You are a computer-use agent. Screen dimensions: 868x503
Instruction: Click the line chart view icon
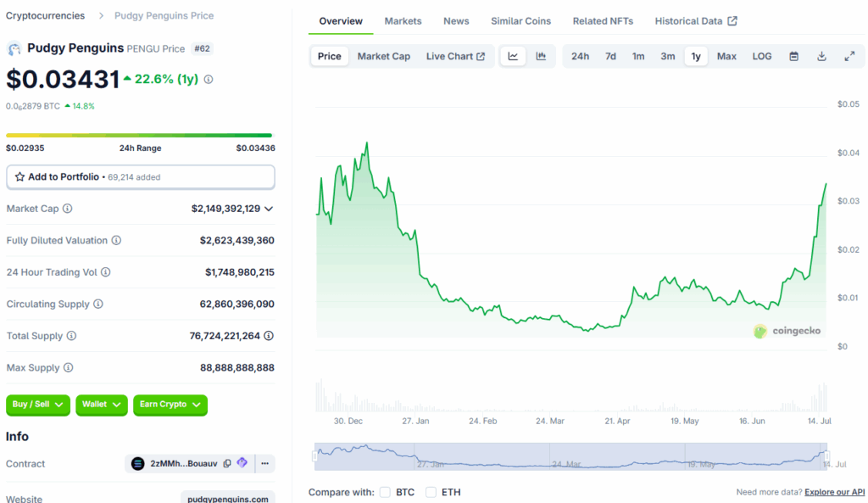coord(513,56)
